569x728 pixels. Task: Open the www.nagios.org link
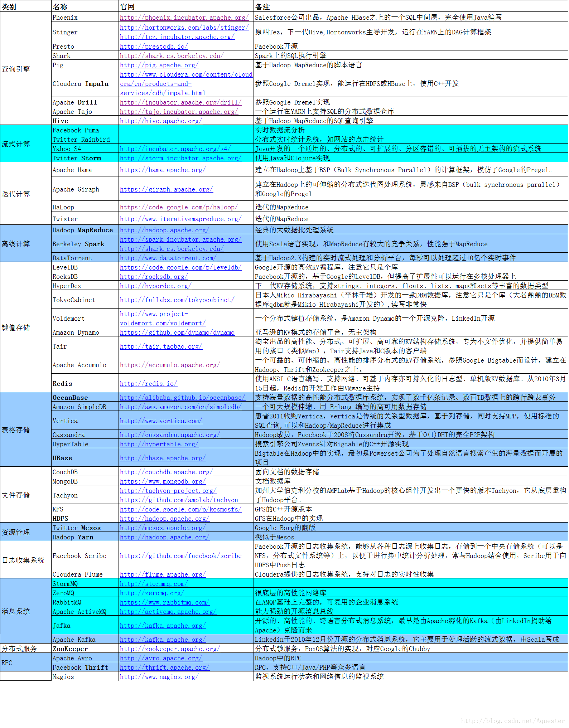click(x=159, y=677)
